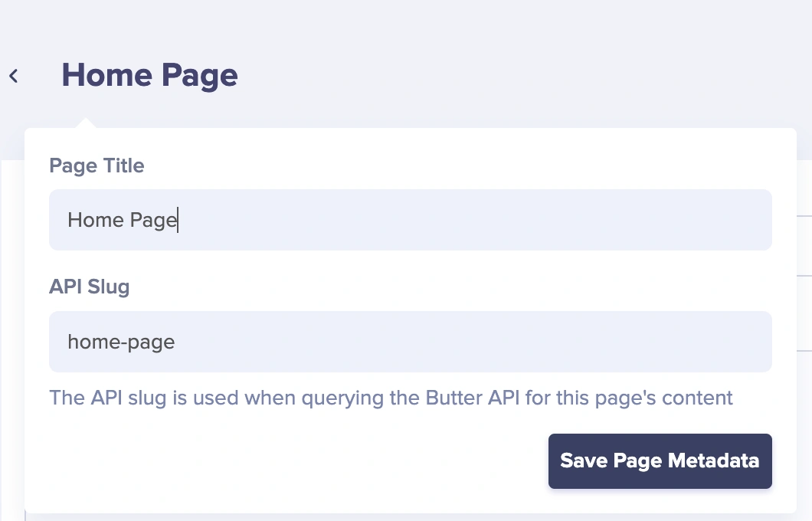Click the word 'Butter API' in helper text
Screen dimensions: 812x521
click(473, 398)
